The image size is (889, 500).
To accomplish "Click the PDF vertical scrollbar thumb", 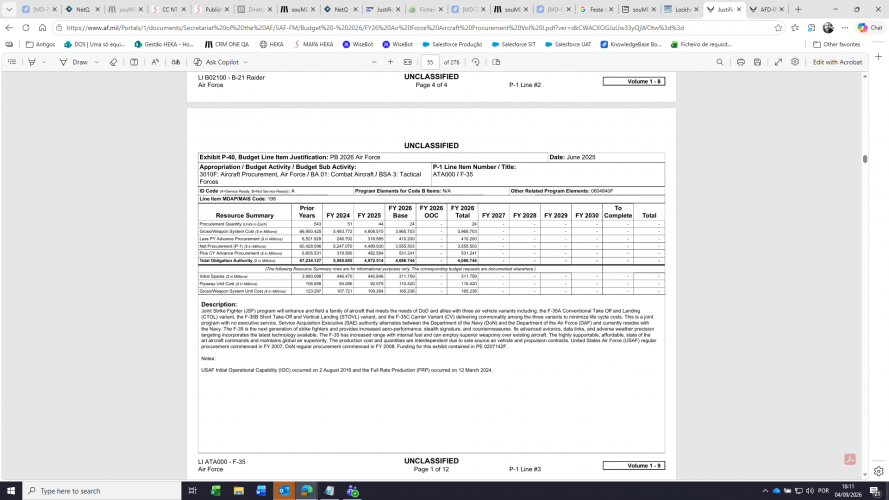I will click(x=865, y=159).
